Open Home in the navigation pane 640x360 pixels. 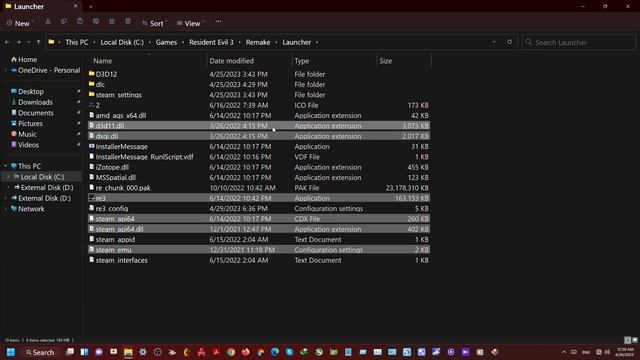coord(24,60)
